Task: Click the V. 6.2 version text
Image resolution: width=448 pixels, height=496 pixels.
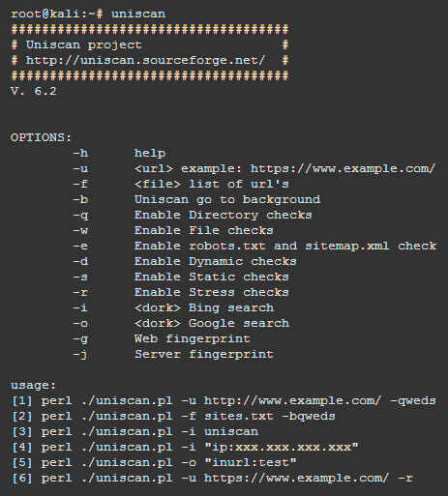Action: (x=34, y=91)
